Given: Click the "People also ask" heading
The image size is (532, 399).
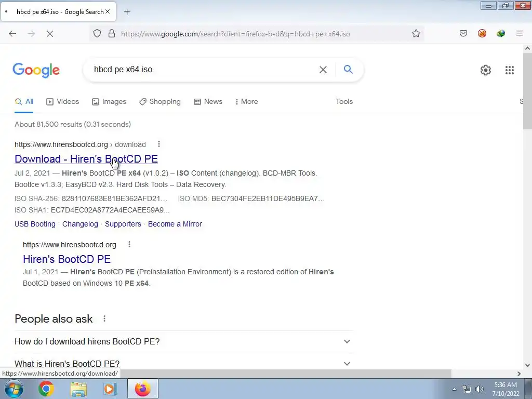Looking at the screenshot, I should 54,318.
